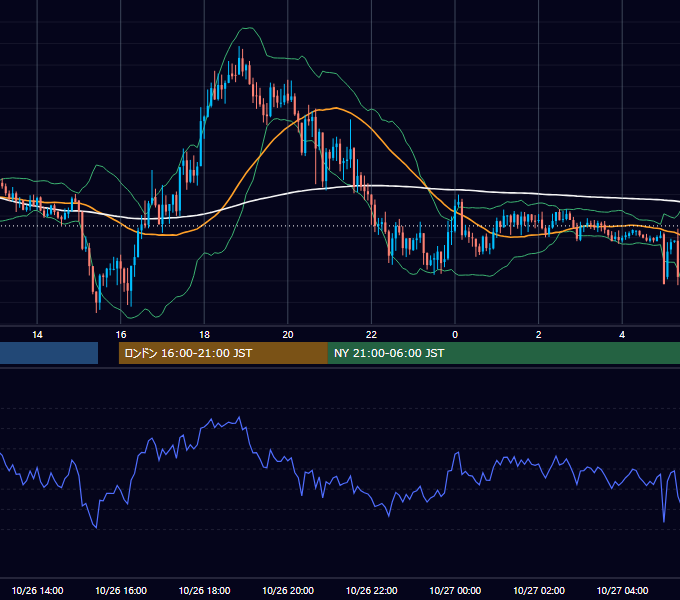The image size is (680, 600).
Task: Click the 10/27 04:00 date label
Action: pos(622,590)
